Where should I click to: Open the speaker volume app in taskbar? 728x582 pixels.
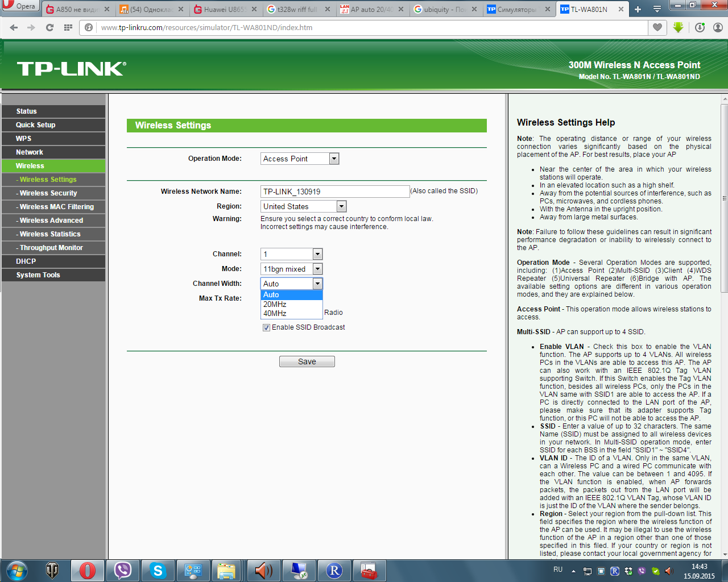[263, 571]
